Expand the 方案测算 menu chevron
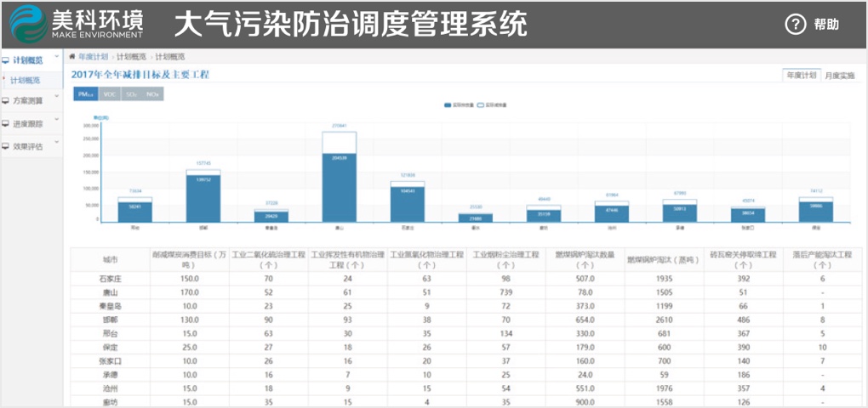 (x=57, y=98)
